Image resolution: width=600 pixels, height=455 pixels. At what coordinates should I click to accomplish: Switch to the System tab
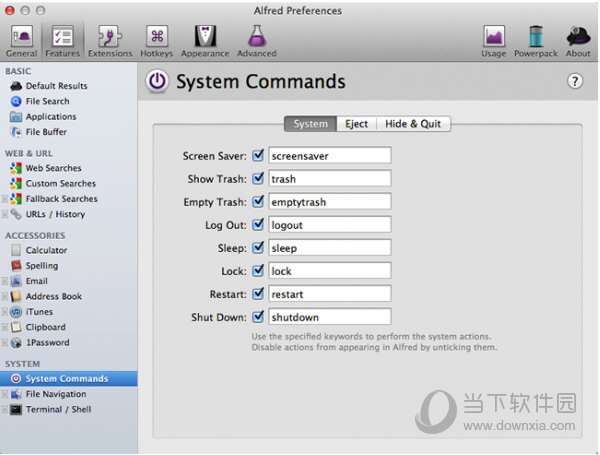(x=310, y=124)
